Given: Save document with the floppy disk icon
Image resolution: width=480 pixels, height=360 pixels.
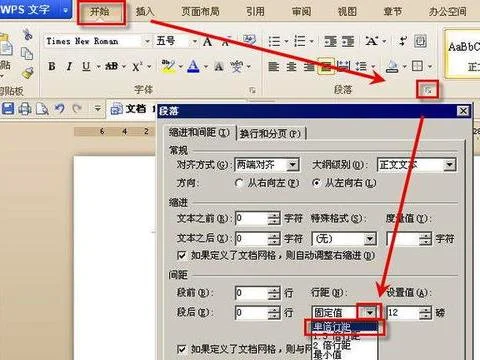Looking at the screenshot, I should pyautogui.click(x=8, y=109).
